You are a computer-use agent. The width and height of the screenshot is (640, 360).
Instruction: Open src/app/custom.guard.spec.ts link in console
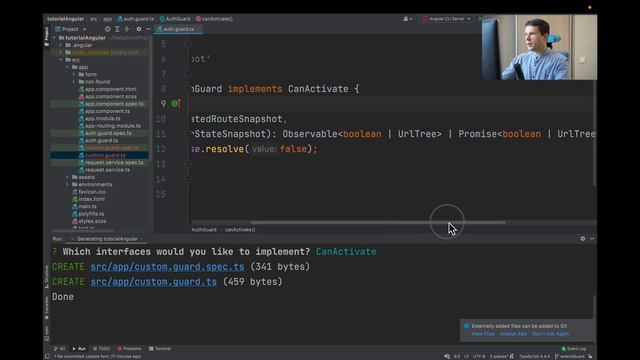click(167, 267)
